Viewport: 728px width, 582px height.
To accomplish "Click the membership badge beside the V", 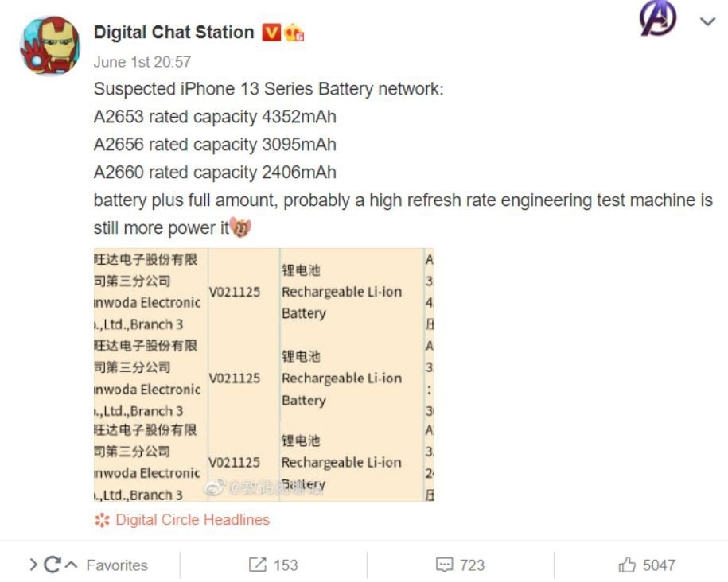I will (x=294, y=33).
